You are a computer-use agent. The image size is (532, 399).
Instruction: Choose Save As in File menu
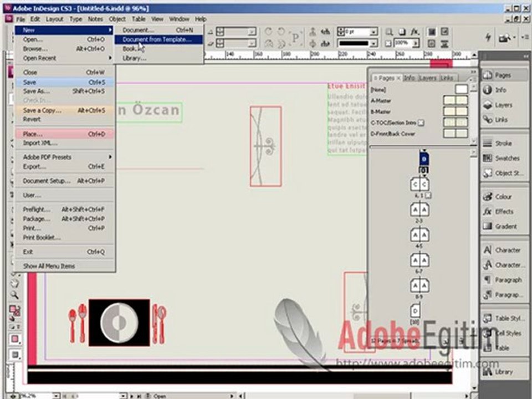point(64,91)
